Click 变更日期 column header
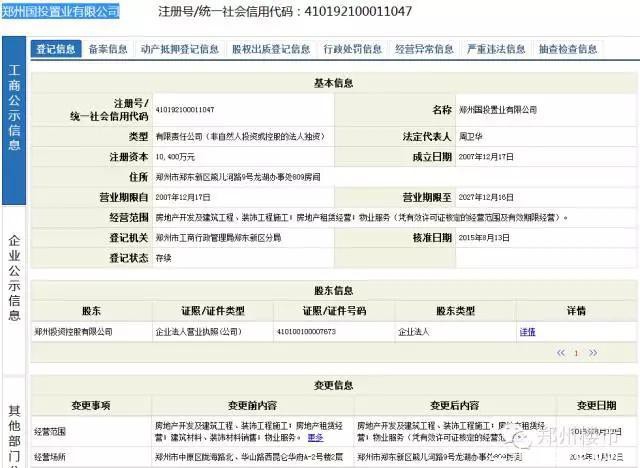Viewport: 640px width, 468px height. point(596,406)
